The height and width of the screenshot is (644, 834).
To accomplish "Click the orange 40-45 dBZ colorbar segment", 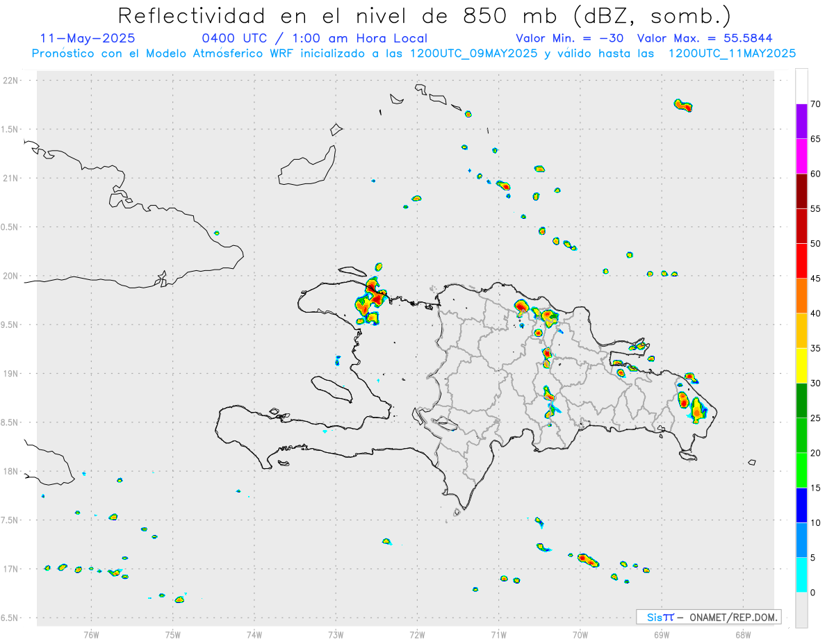I will 801,296.
